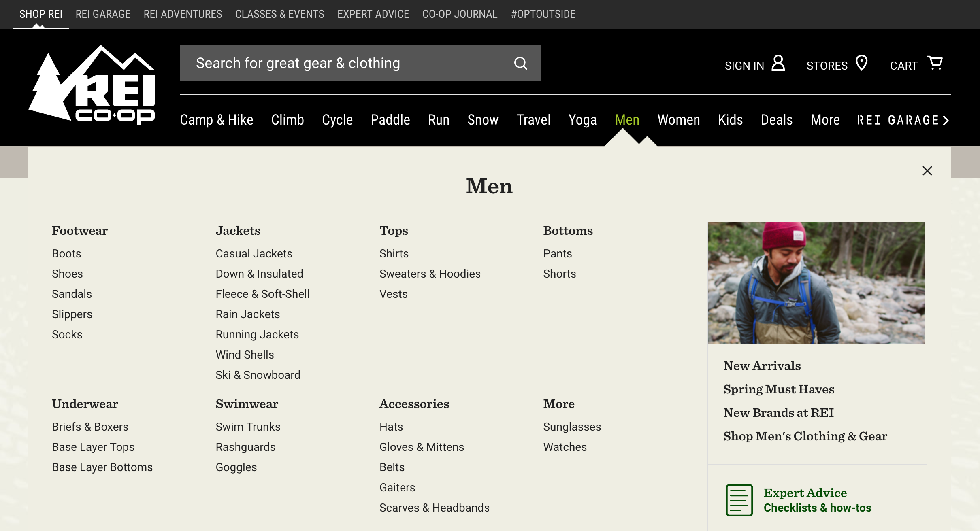Select Shorts under Bottoms
The width and height of the screenshot is (980, 531).
[559, 274]
